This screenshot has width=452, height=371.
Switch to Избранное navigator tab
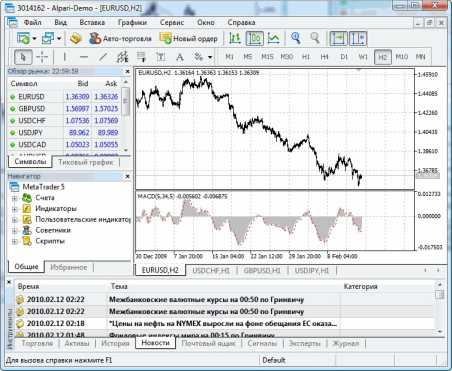pyautogui.click(x=68, y=267)
